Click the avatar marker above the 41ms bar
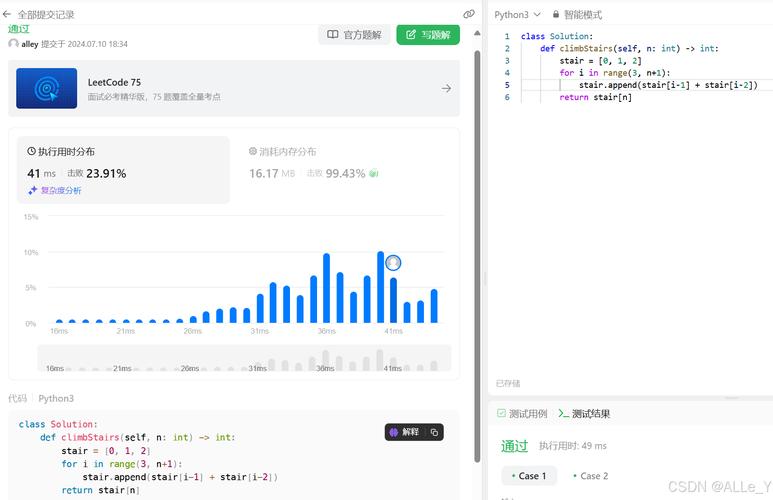Viewport: 773px width, 500px height. [x=393, y=263]
